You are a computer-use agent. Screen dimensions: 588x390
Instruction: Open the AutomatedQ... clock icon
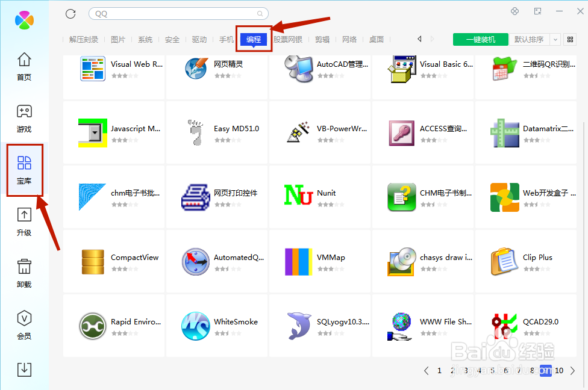[196, 261]
